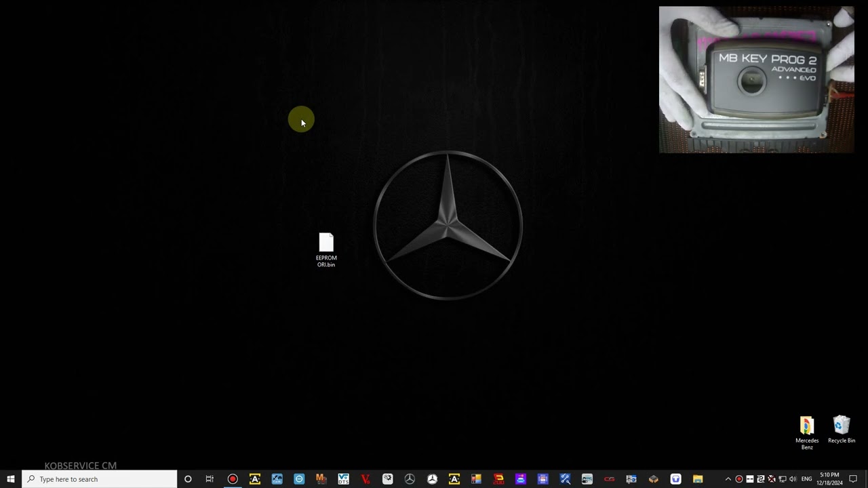Image resolution: width=868 pixels, height=488 pixels.
Task: Launch the DTS taskbar app
Action: pos(343,479)
